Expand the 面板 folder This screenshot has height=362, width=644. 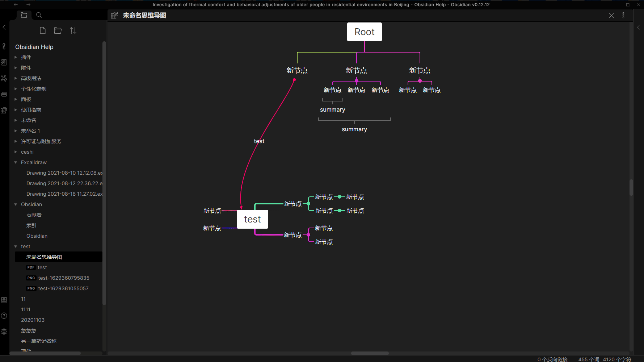coord(16,99)
